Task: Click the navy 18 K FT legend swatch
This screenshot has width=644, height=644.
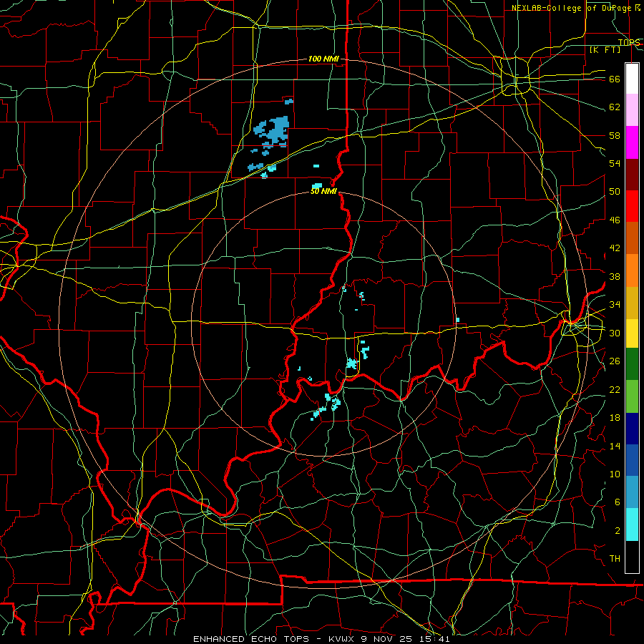Action: tap(632, 429)
